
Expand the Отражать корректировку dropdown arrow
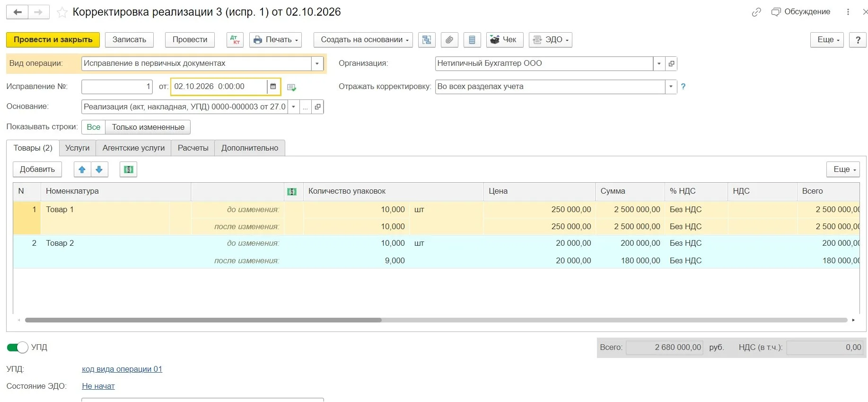pos(671,87)
